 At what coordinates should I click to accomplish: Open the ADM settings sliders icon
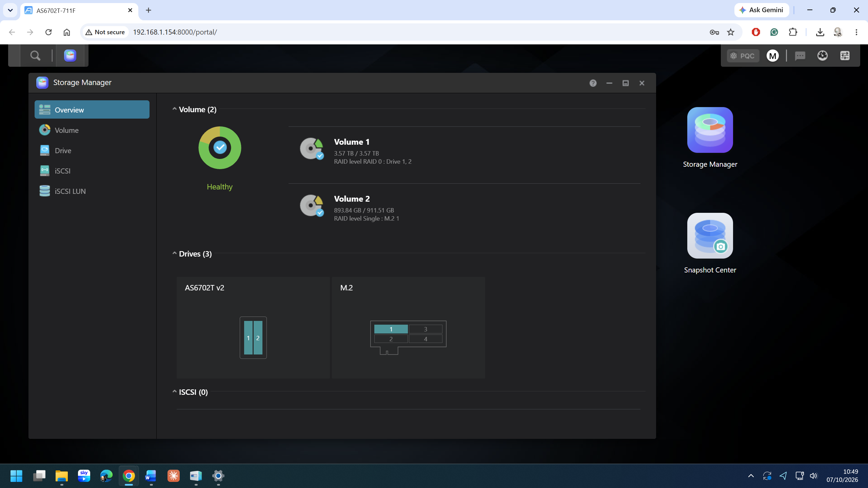coord(845,56)
